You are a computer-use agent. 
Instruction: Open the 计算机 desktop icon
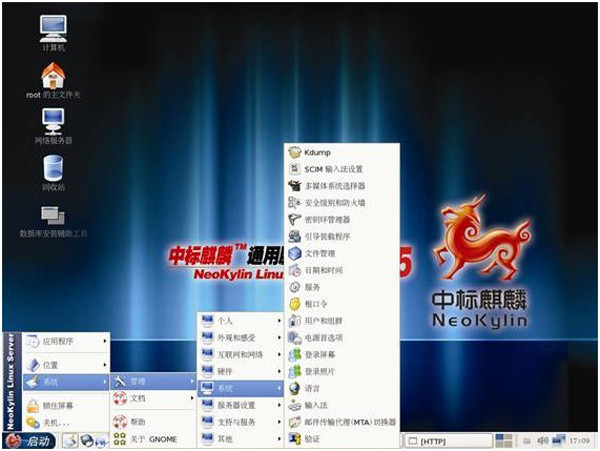click(53, 33)
